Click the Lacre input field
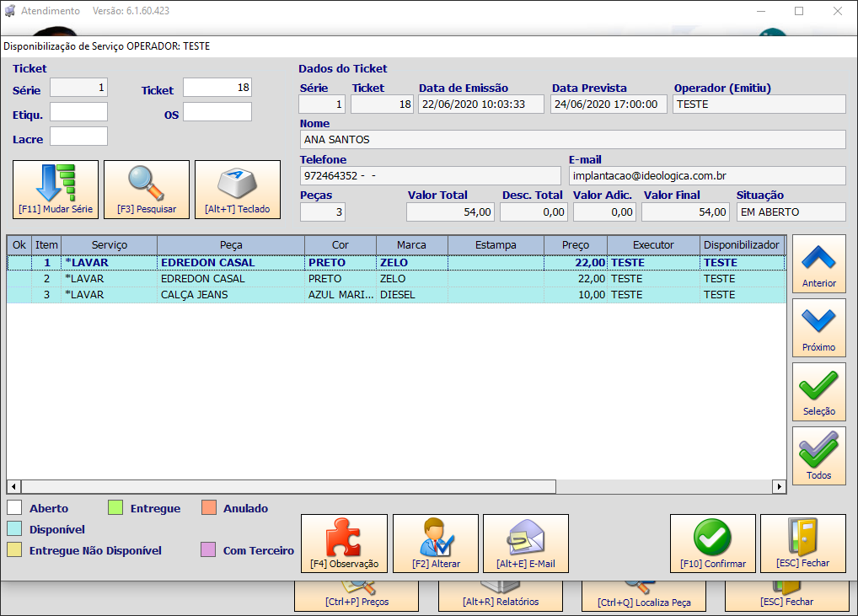858x616 pixels. coord(78,137)
